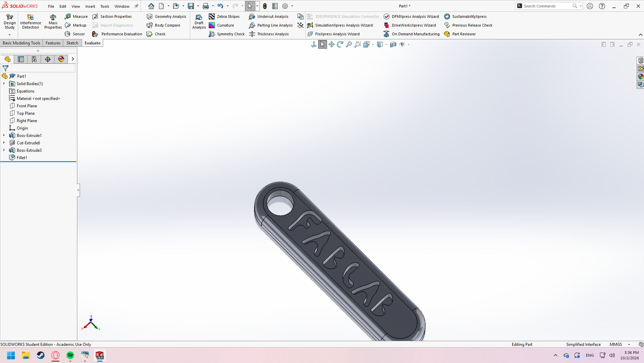Open Spotify from the taskbar
Image resolution: width=644 pixels, height=363 pixels.
pos(70,355)
